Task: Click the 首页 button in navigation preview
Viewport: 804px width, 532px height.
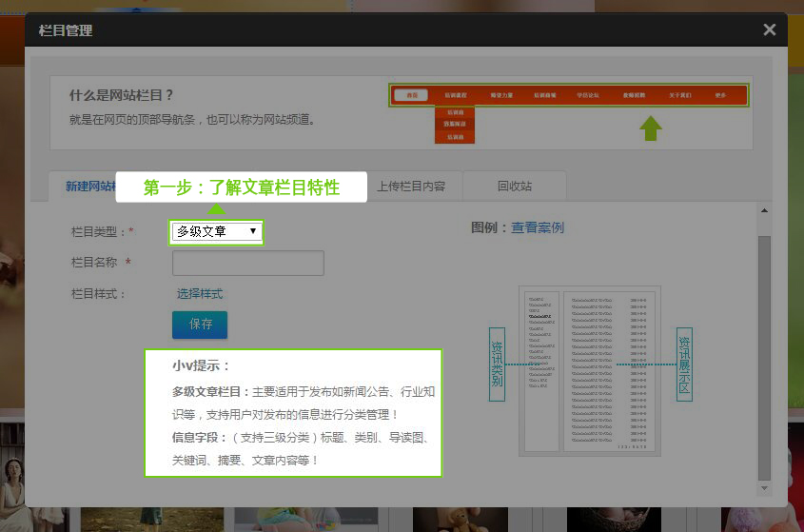Action: [412, 95]
